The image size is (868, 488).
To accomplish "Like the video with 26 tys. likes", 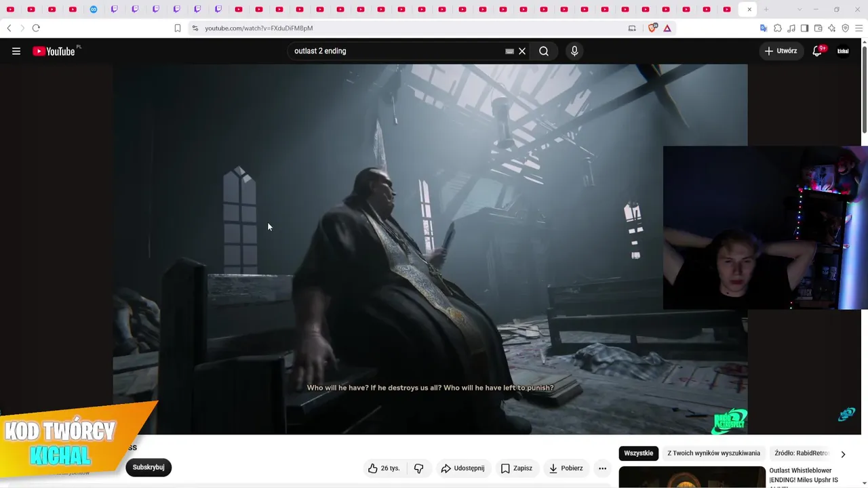I will [x=384, y=468].
